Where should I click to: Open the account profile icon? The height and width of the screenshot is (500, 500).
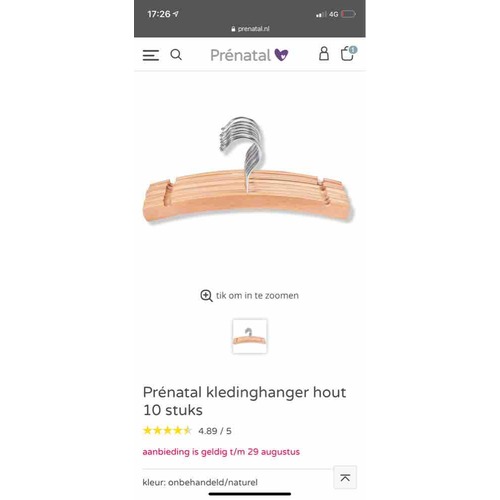324,54
